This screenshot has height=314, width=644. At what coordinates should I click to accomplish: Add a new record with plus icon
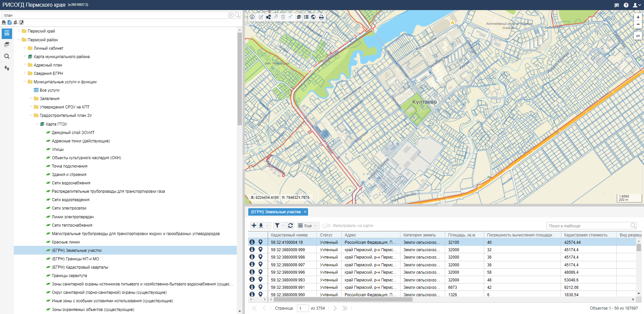click(254, 226)
